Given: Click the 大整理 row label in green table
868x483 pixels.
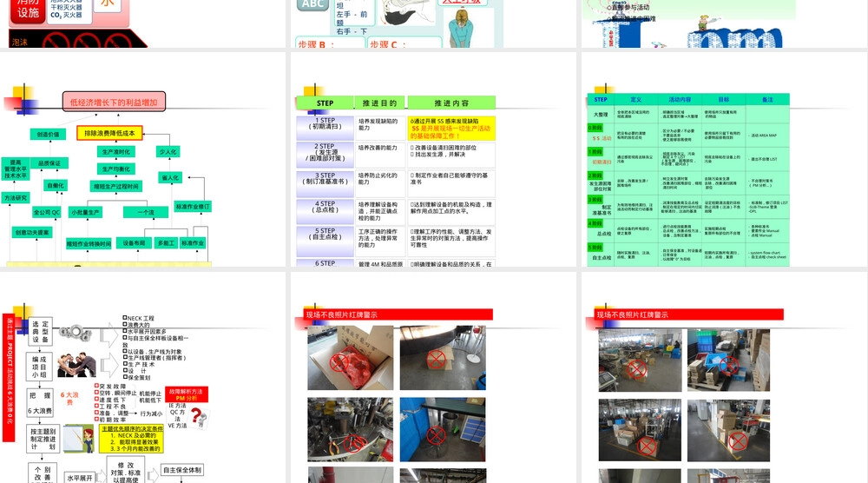Looking at the screenshot, I should pyautogui.click(x=601, y=115).
